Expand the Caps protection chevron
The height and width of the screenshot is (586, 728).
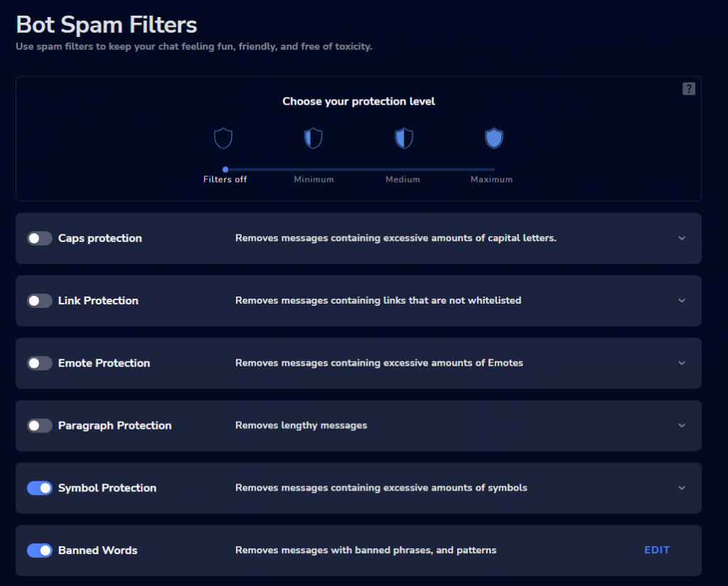(682, 238)
